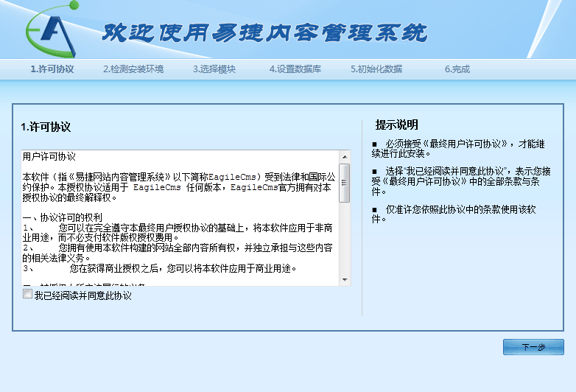
Task: Click inside the license agreement text area
Action: (x=180, y=218)
